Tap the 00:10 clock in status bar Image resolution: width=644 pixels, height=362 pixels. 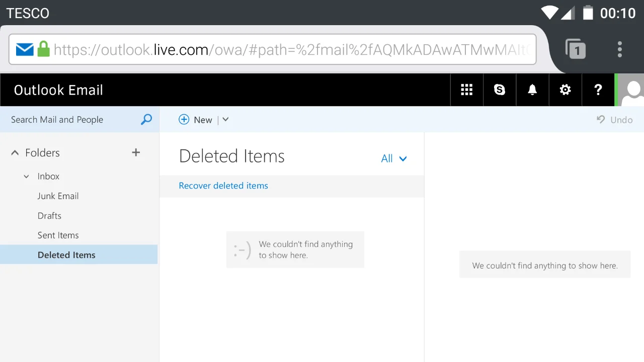tap(618, 13)
